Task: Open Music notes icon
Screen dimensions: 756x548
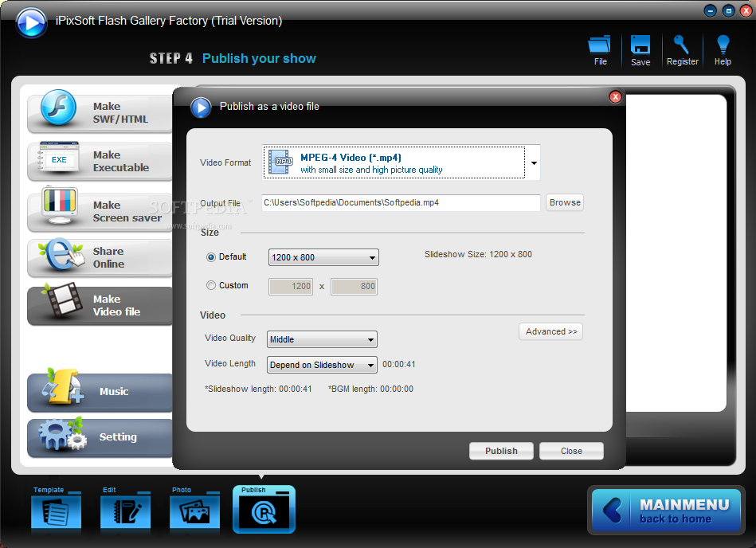Action: point(62,387)
